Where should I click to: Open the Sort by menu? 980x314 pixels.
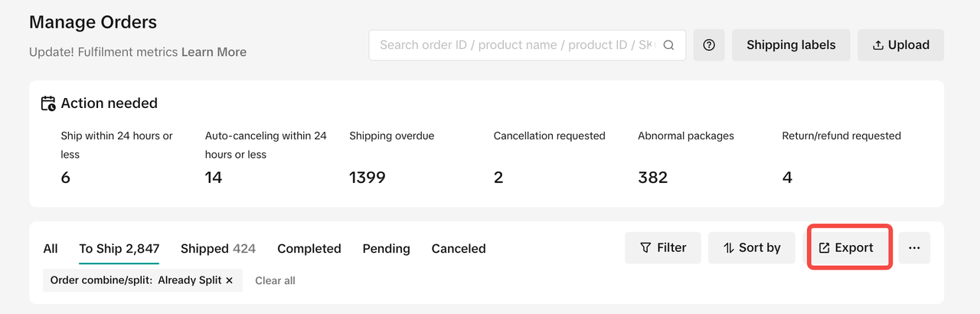tap(751, 248)
